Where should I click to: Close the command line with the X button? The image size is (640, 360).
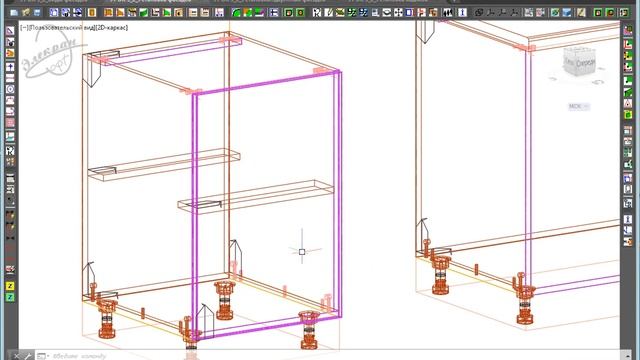click(x=16, y=356)
